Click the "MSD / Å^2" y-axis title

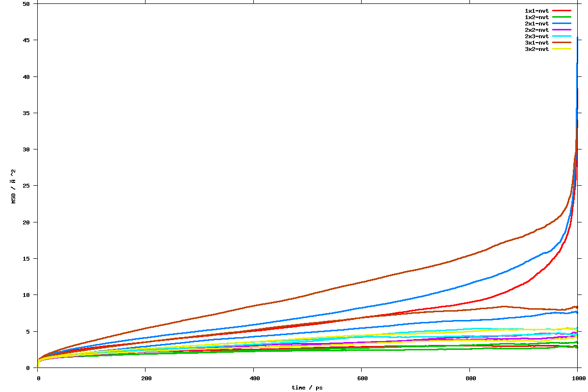point(14,185)
